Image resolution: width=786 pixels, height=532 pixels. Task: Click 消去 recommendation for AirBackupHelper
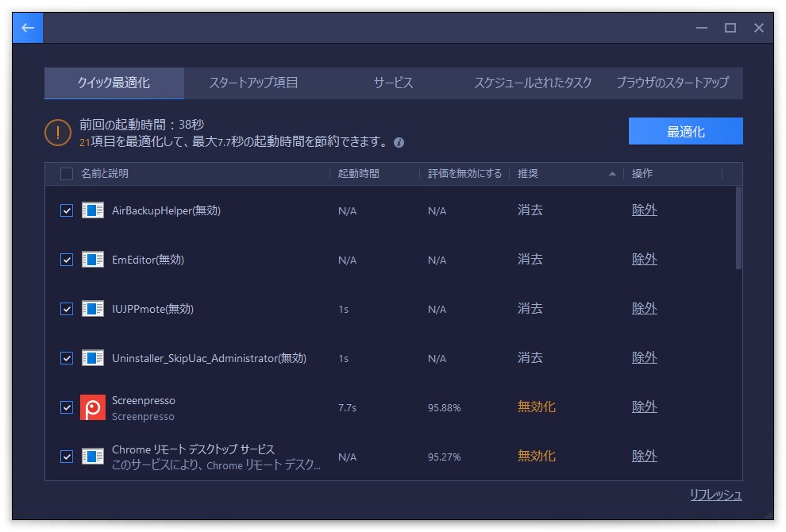point(530,210)
